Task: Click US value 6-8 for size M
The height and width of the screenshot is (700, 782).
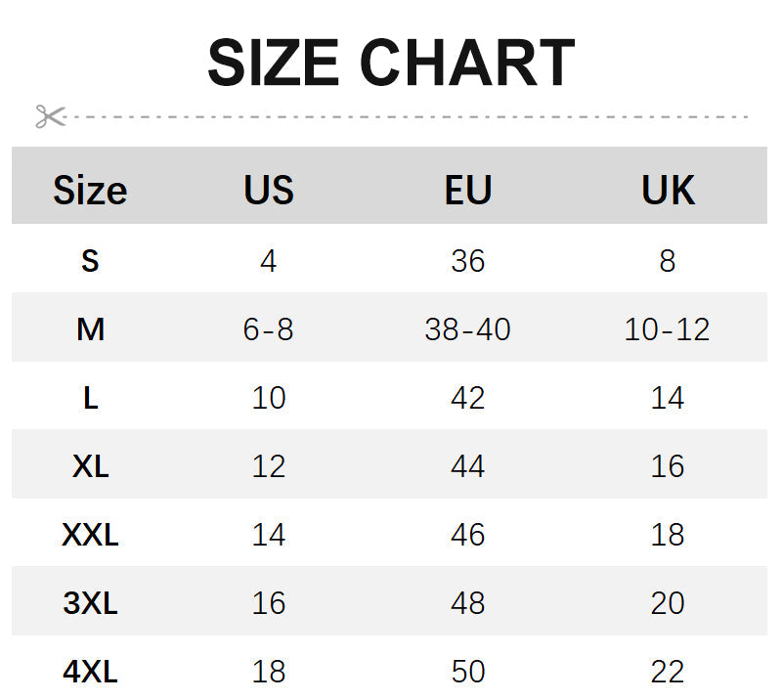Action: pos(269,329)
